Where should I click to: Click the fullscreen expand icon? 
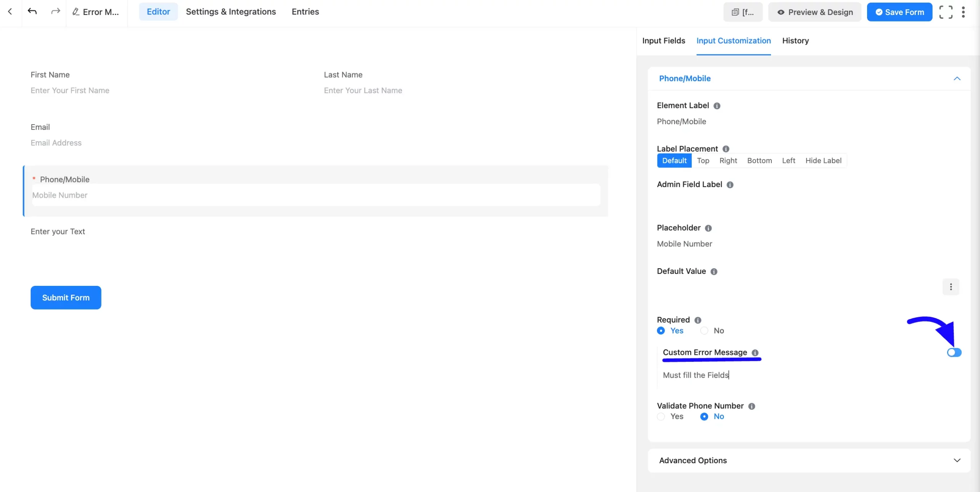[946, 12]
